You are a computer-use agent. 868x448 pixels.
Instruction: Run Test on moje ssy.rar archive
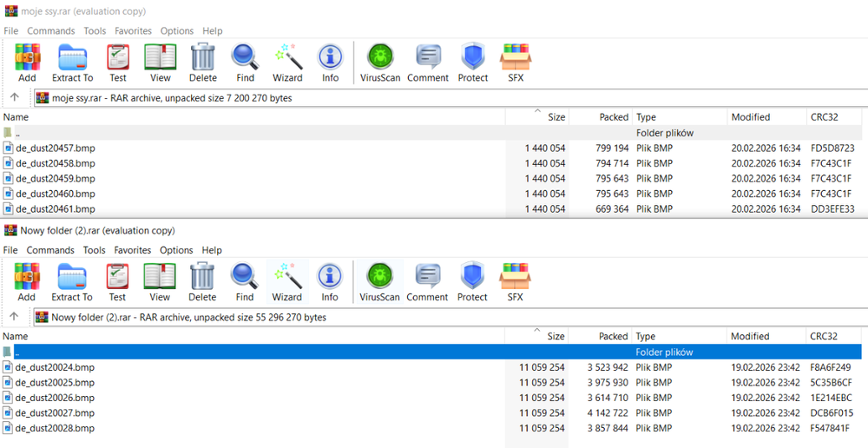pyautogui.click(x=118, y=62)
